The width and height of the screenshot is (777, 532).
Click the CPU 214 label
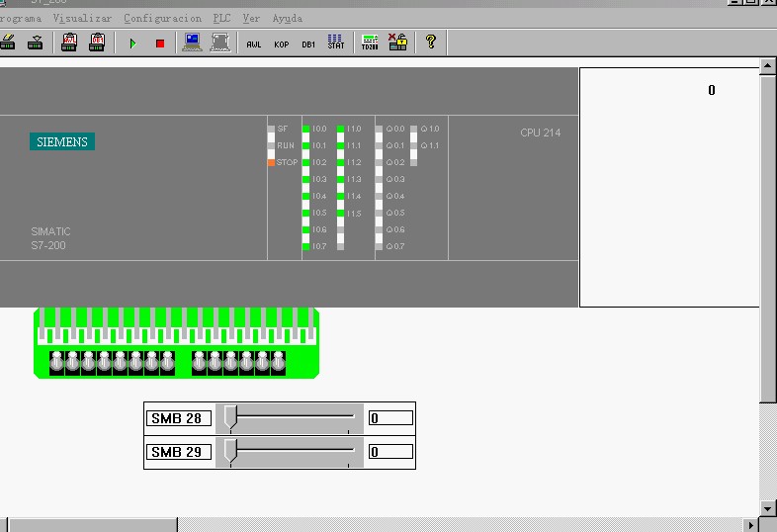coord(540,133)
